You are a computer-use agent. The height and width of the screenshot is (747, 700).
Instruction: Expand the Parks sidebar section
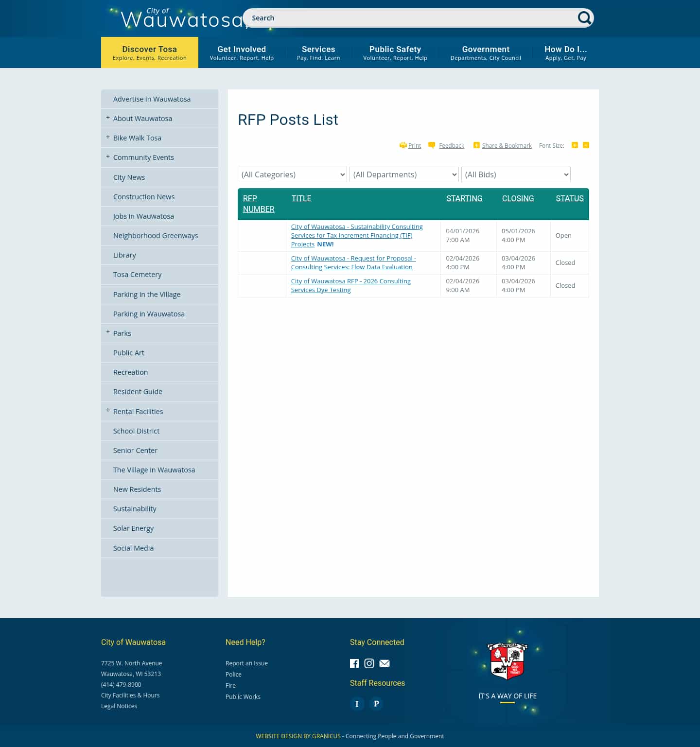coord(107,332)
